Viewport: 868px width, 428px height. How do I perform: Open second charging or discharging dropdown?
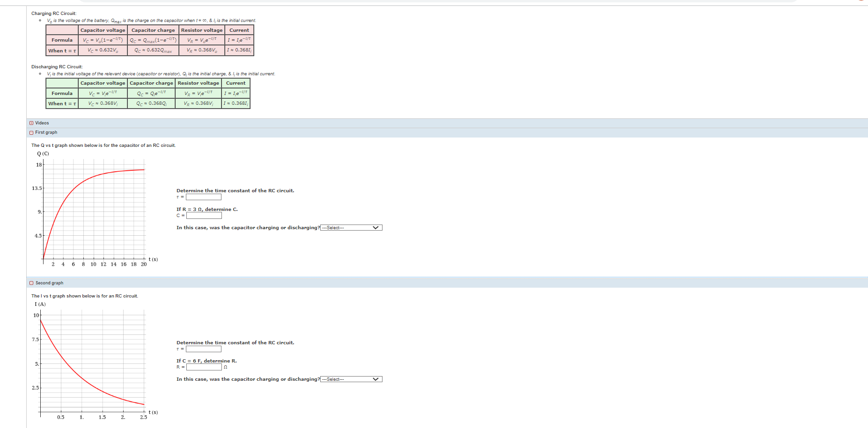click(351, 379)
